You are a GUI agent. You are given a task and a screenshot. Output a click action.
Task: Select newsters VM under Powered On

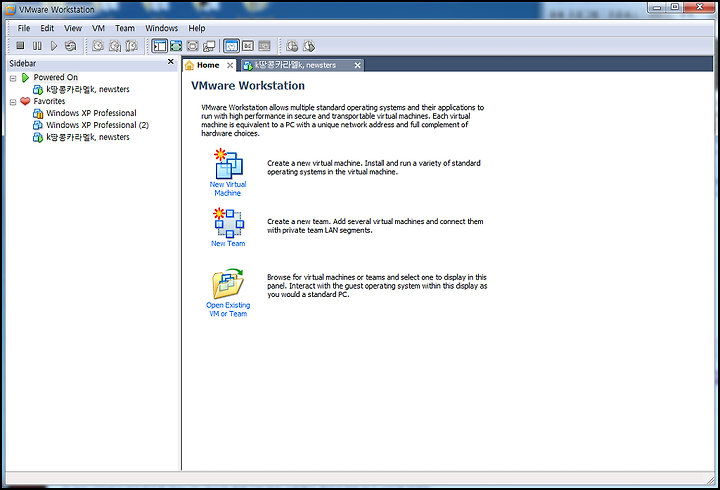(x=88, y=89)
